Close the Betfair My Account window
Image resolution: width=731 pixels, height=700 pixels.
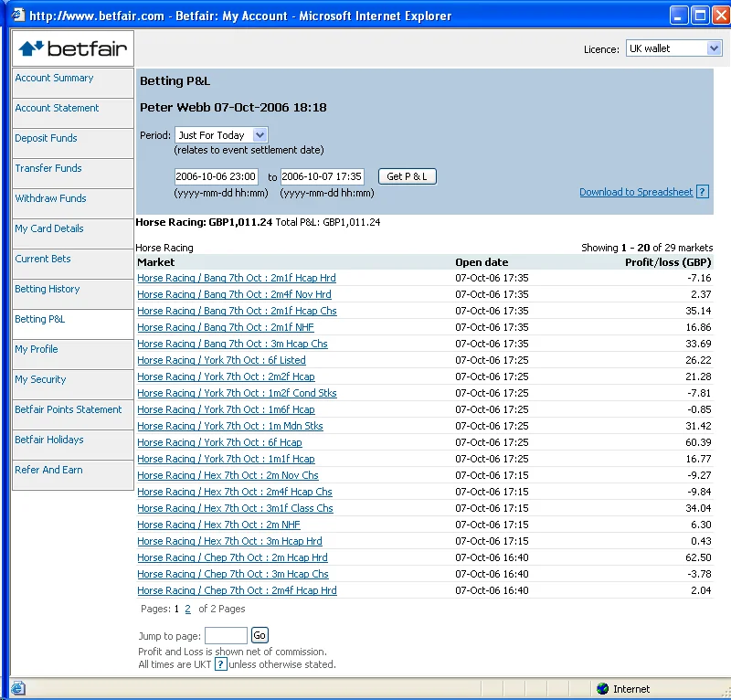click(721, 16)
